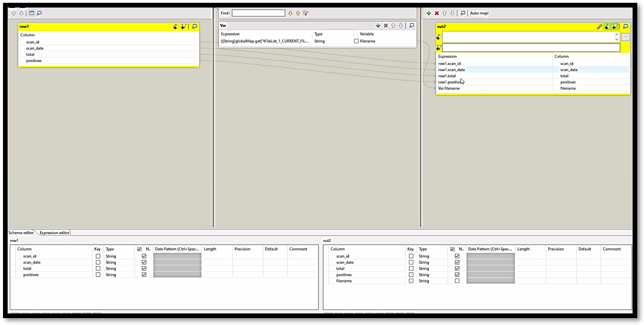Enable nullable for filename in out2 schema
644x325 pixels.
coord(457,281)
